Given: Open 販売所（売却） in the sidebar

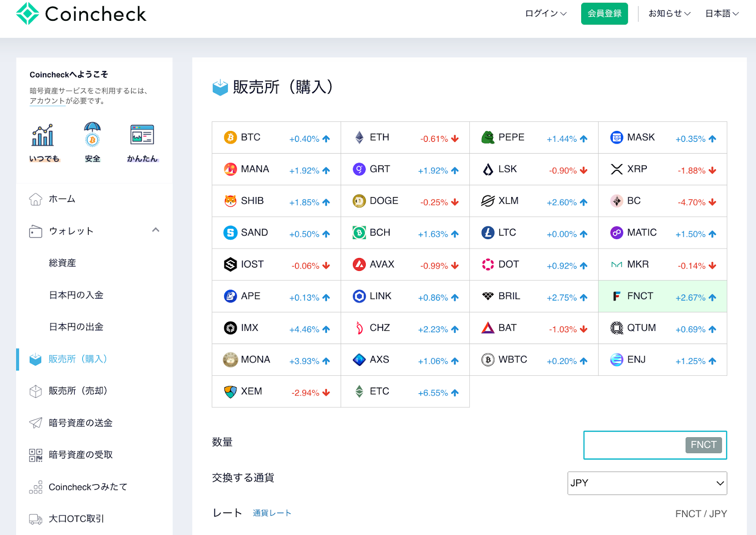Looking at the screenshot, I should pyautogui.click(x=77, y=391).
